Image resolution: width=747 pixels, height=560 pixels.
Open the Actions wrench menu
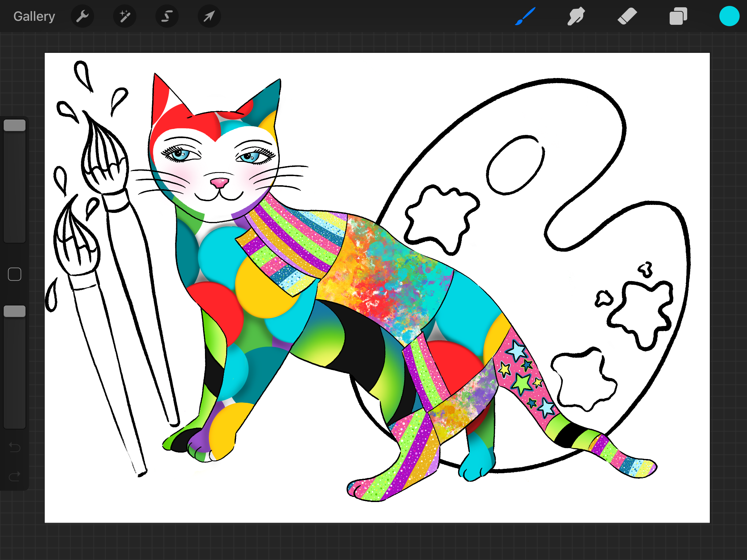pyautogui.click(x=82, y=16)
